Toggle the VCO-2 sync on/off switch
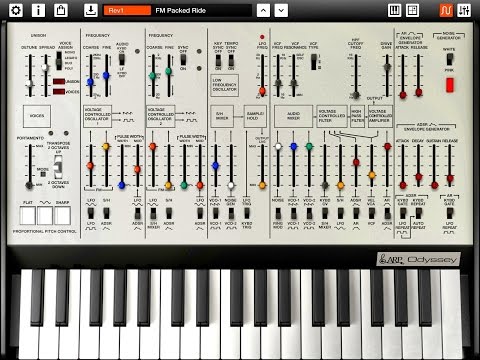Viewport: 480px width, 360px height. coord(183,59)
